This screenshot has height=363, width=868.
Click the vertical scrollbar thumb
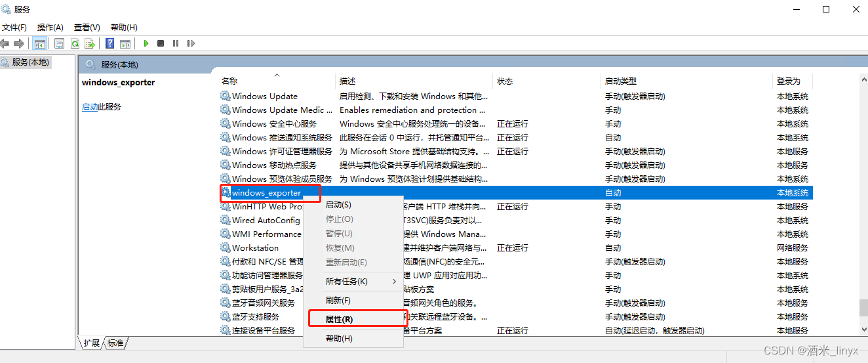pos(863,309)
